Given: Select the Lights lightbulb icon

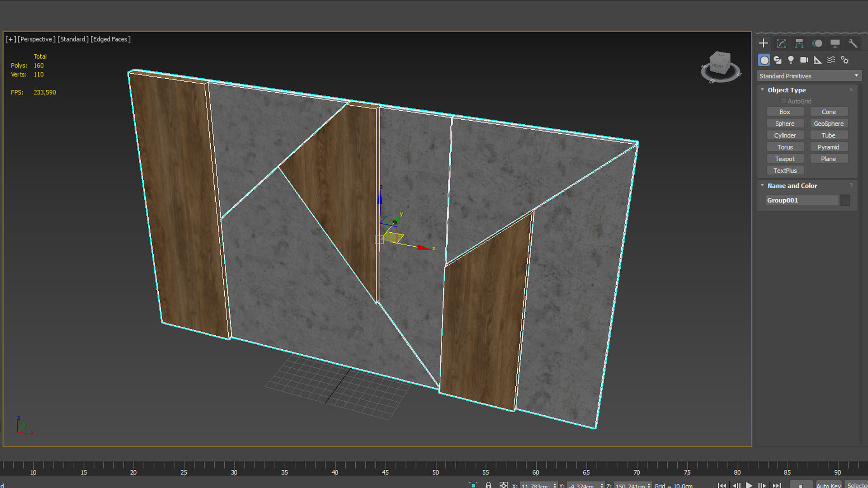Looking at the screenshot, I should click(x=791, y=60).
